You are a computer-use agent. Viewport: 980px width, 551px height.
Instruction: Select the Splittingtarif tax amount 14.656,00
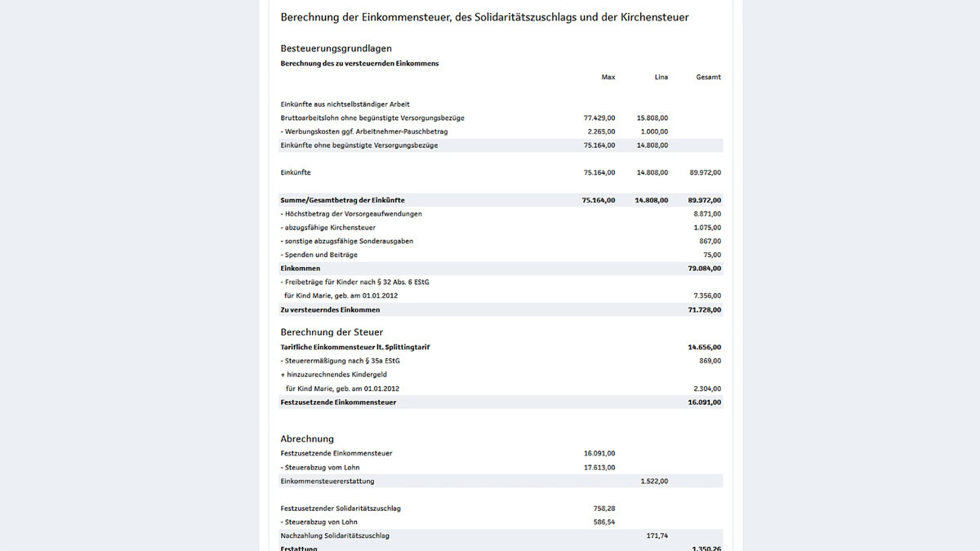(705, 347)
